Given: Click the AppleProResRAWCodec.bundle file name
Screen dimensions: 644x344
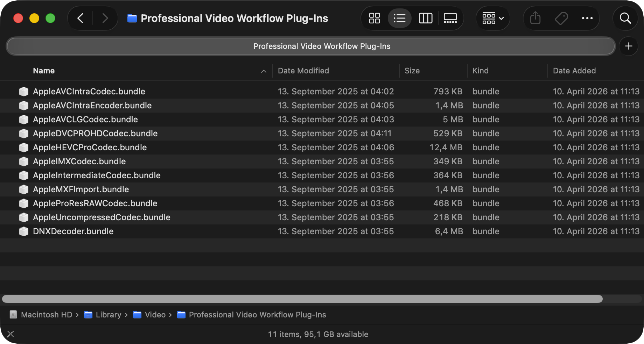Looking at the screenshot, I should [x=95, y=203].
